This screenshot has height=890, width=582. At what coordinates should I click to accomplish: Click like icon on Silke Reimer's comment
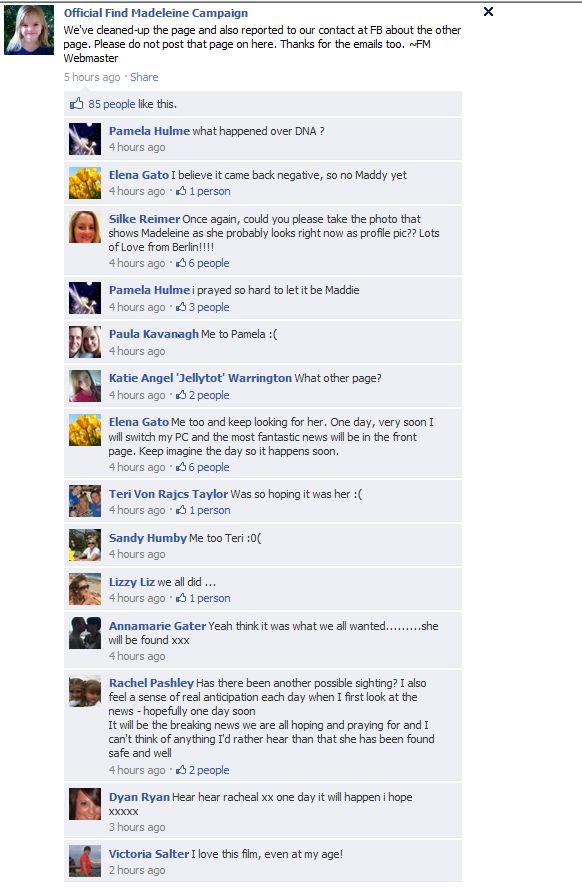tap(181, 263)
